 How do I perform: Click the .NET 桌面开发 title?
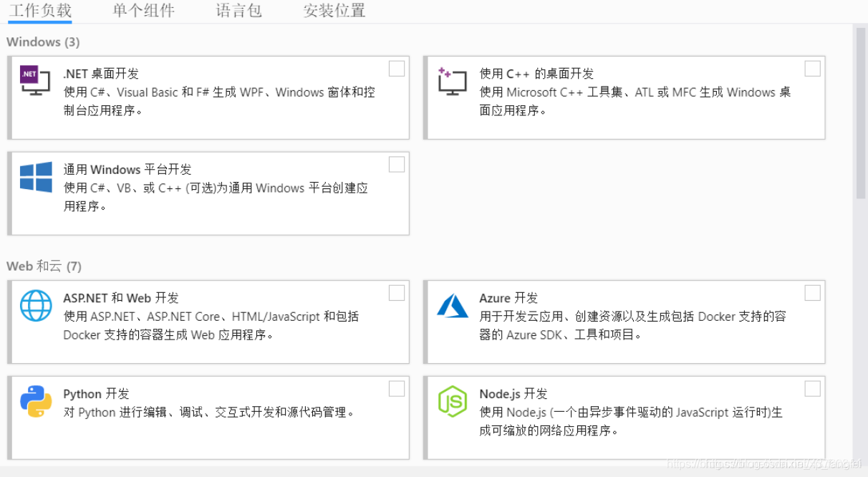[x=101, y=73]
